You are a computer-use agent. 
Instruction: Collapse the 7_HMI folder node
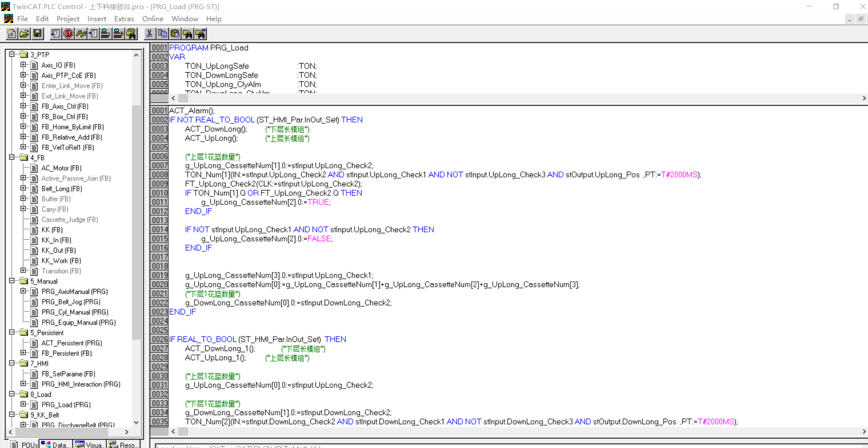click(x=12, y=363)
